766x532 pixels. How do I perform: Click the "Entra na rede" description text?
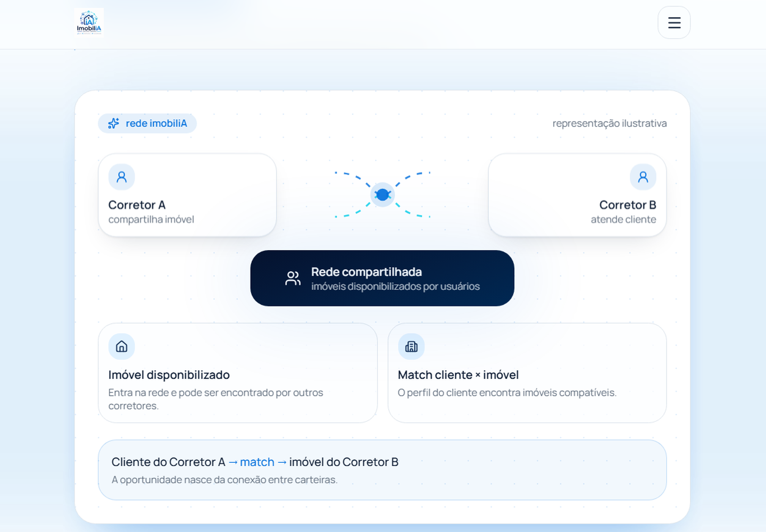click(215, 399)
